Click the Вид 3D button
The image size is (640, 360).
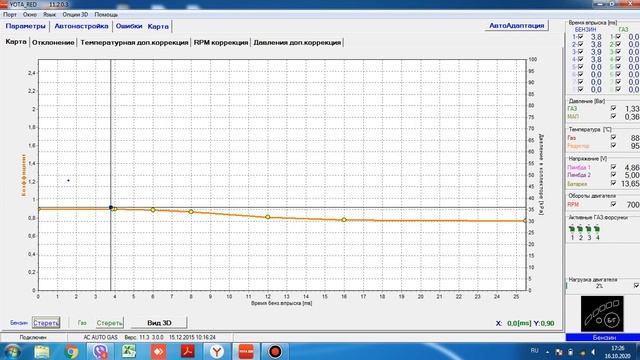click(x=159, y=323)
